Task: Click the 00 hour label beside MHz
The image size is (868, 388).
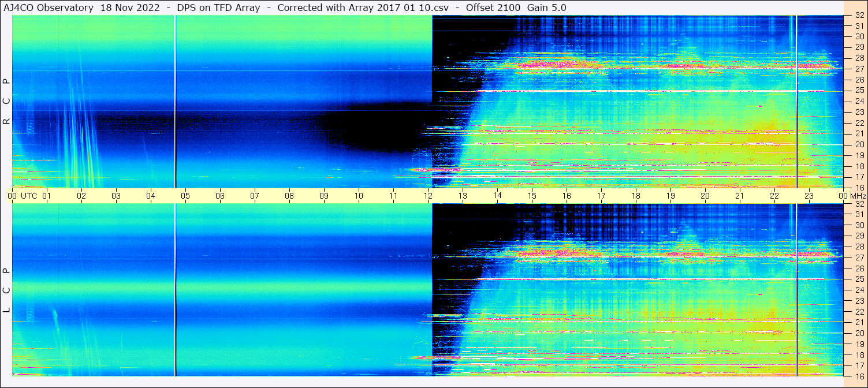Action: (843, 196)
